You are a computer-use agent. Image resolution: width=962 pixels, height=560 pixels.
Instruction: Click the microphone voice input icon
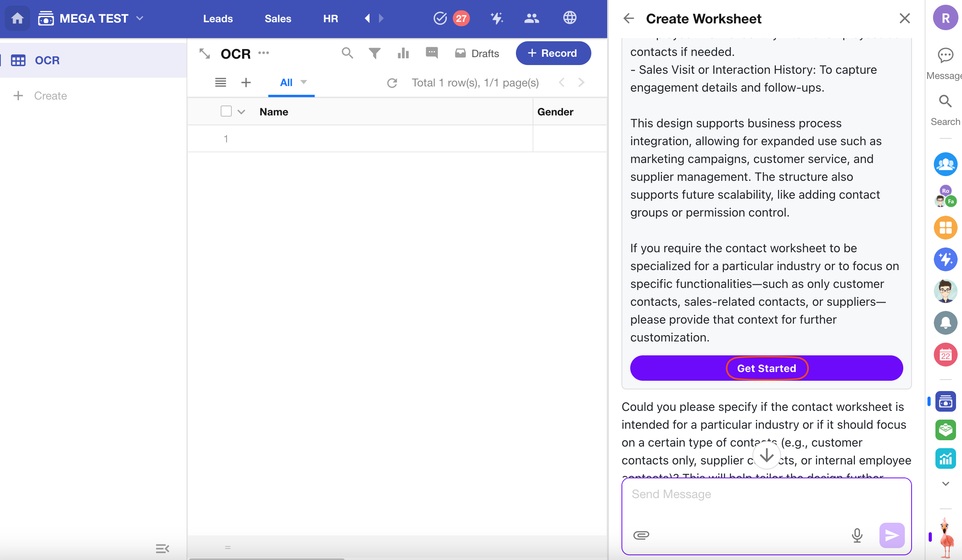(x=857, y=535)
